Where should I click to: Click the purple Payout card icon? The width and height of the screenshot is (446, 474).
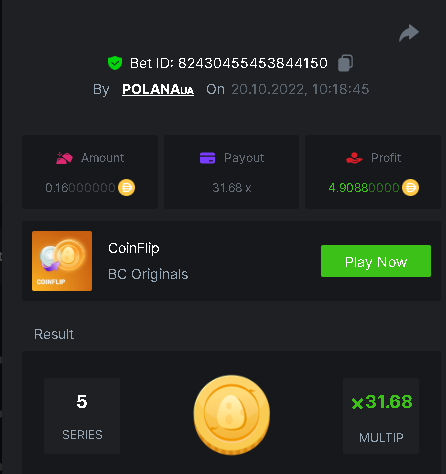pyautogui.click(x=207, y=158)
